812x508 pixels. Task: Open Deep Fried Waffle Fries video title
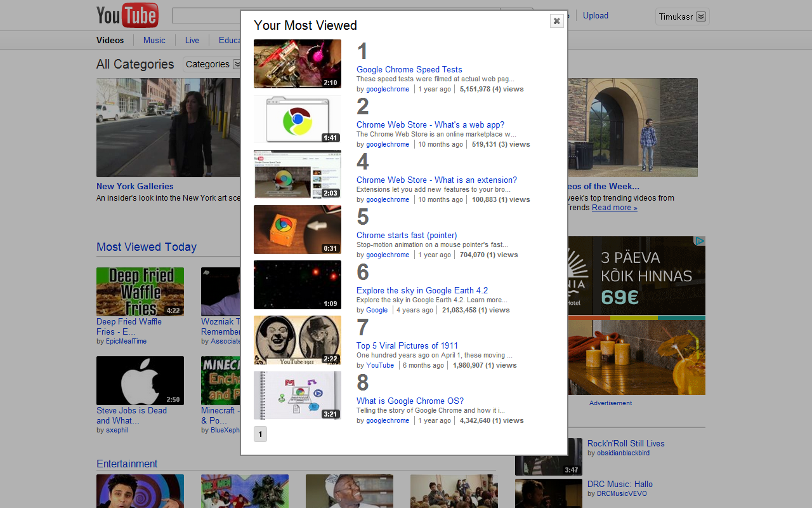click(129, 326)
